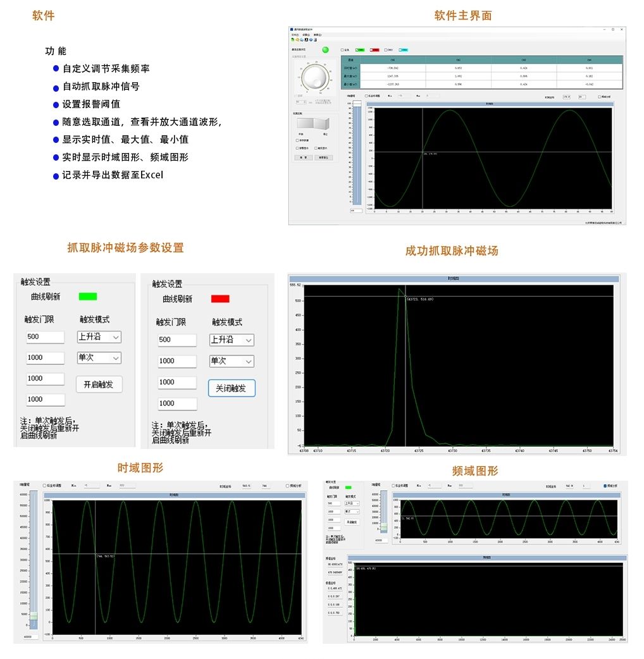The height and width of the screenshot is (659, 644).
Task: Open 上升沿 trigger mode dropdown, left panel
Action: 99,337
